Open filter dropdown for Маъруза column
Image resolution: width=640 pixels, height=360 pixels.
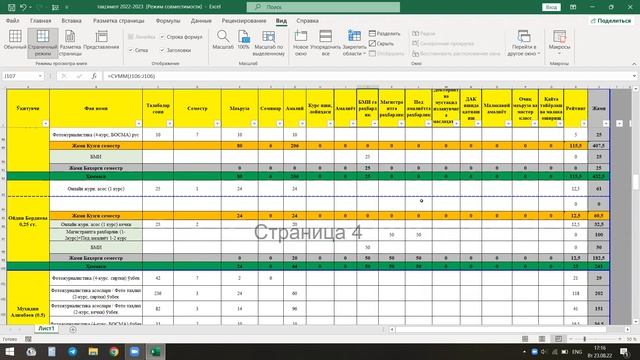coord(254,124)
